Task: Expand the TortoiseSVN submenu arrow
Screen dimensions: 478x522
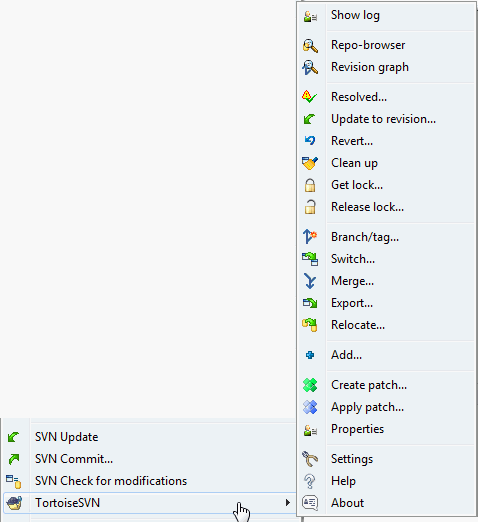Action: point(288,503)
